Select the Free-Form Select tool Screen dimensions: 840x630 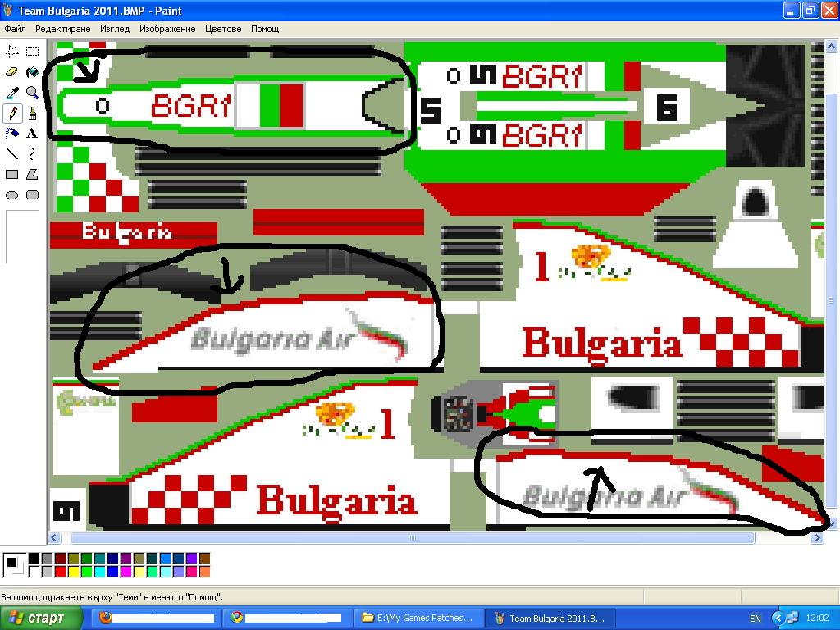click(12, 52)
